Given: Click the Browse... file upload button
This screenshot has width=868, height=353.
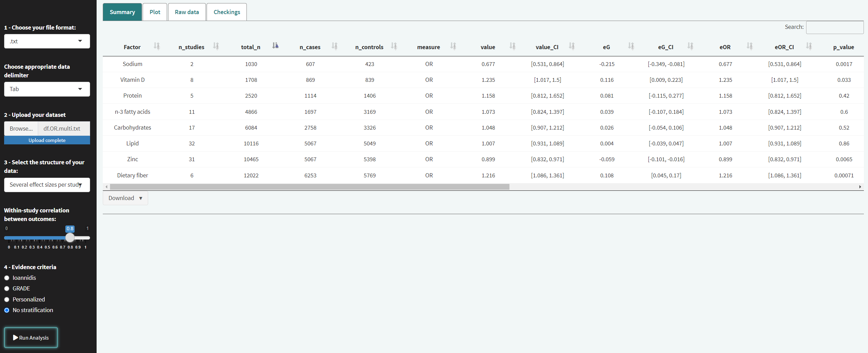Looking at the screenshot, I should point(21,129).
